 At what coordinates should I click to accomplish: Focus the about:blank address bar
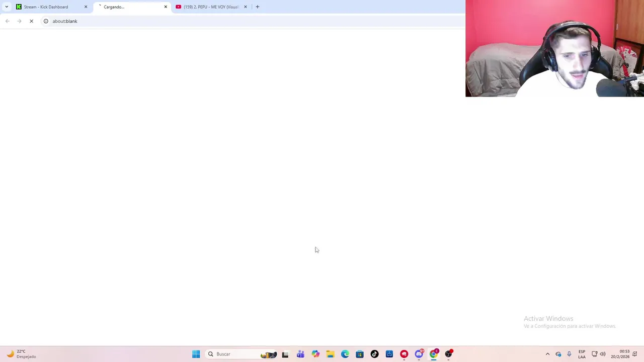252,21
